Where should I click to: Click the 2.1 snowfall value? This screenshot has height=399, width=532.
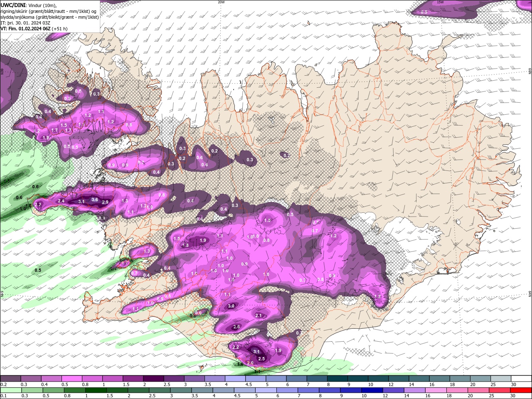tap(259, 315)
